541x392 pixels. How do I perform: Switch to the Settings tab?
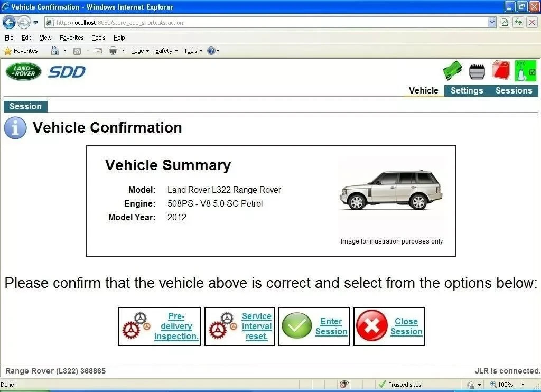(467, 90)
